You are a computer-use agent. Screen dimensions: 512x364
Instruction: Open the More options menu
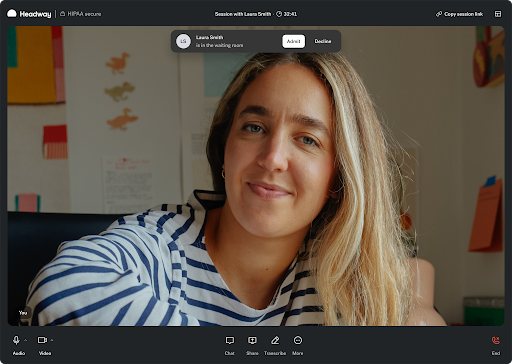click(x=298, y=345)
